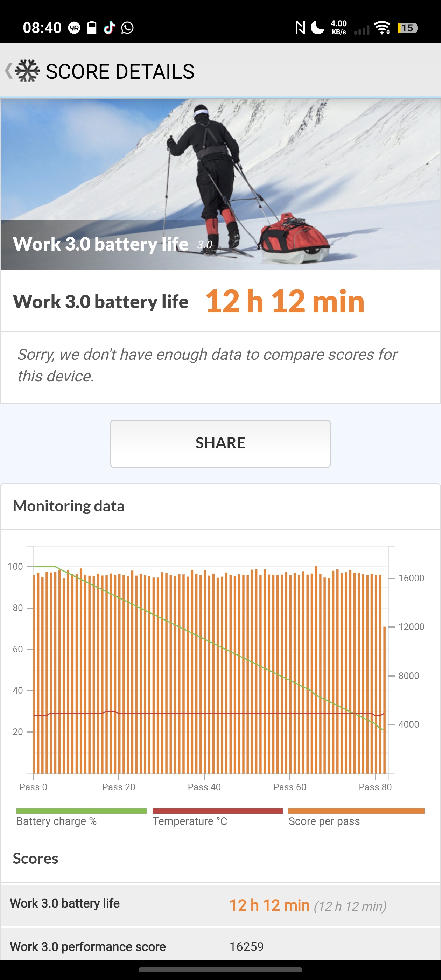This screenshot has width=441, height=980.
Task: Tap the orange 12 h 12 min result
Action: click(x=285, y=301)
